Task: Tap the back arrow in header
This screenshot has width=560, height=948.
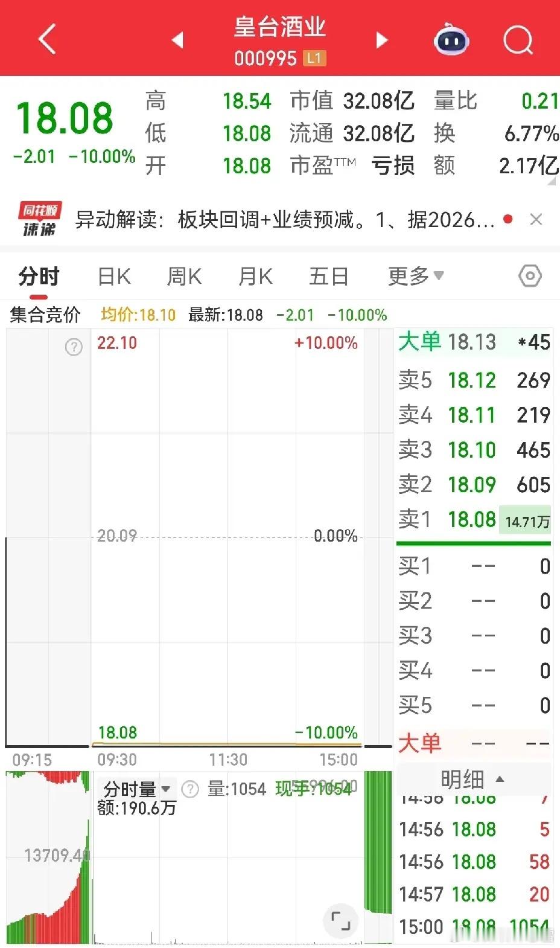Action: point(46,40)
